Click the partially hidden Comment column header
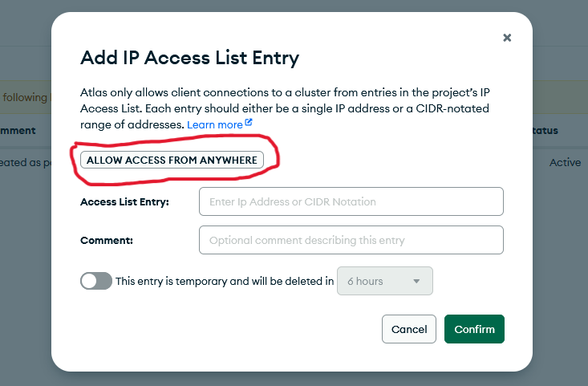588x386 pixels. point(19,130)
